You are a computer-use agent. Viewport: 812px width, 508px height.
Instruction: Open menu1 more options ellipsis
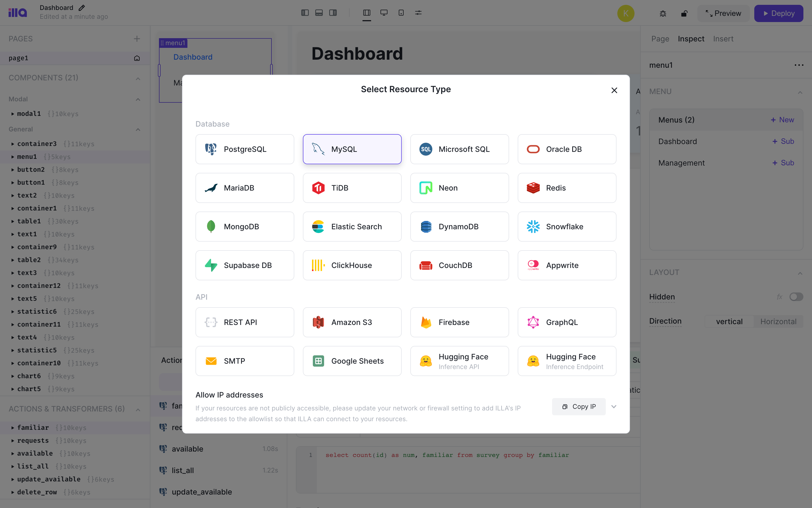[x=799, y=65]
